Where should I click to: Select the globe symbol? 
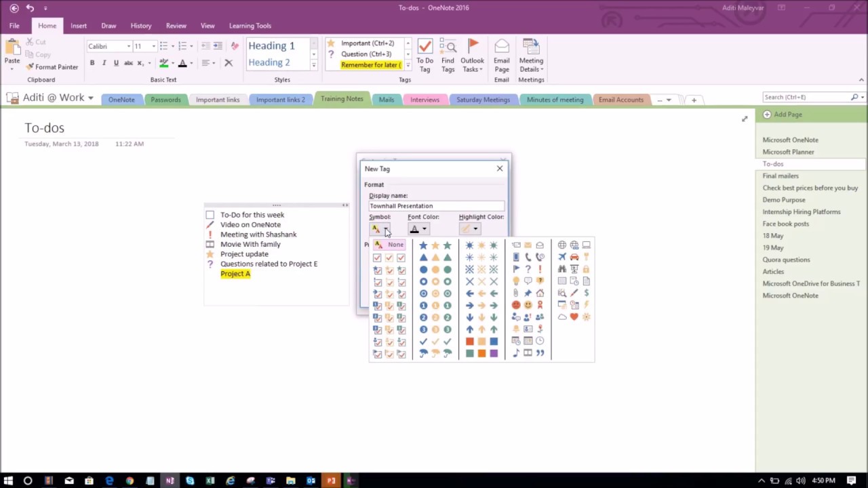click(562, 245)
